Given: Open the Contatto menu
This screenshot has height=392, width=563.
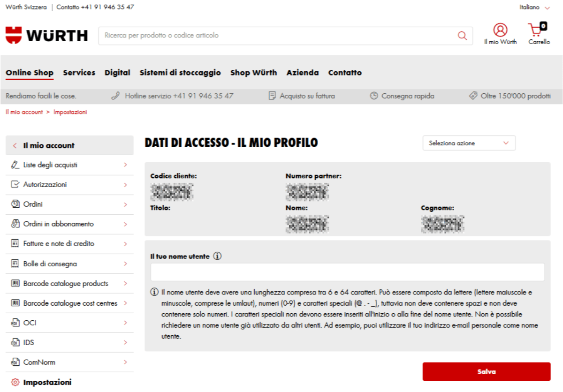Looking at the screenshot, I should pos(345,73).
